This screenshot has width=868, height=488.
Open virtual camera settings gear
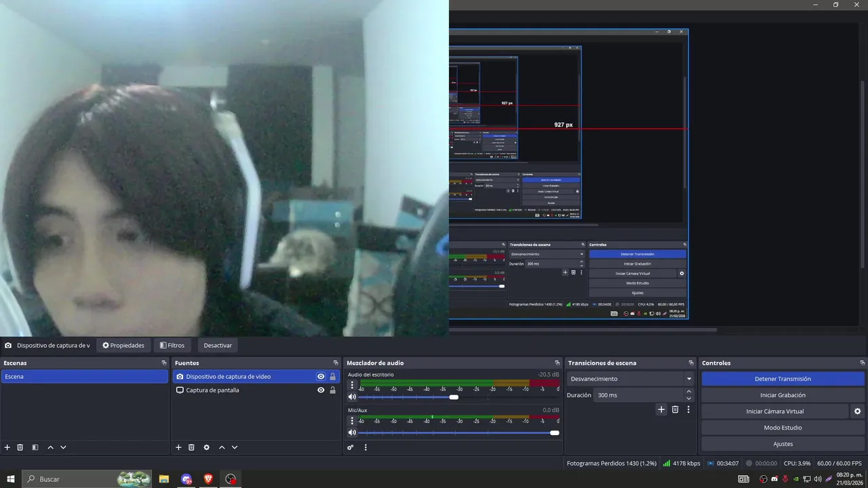click(857, 411)
